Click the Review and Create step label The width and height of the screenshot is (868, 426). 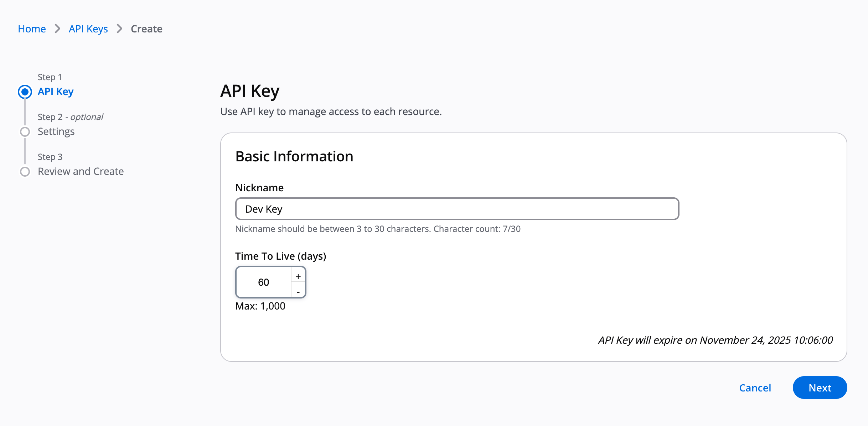click(x=80, y=171)
